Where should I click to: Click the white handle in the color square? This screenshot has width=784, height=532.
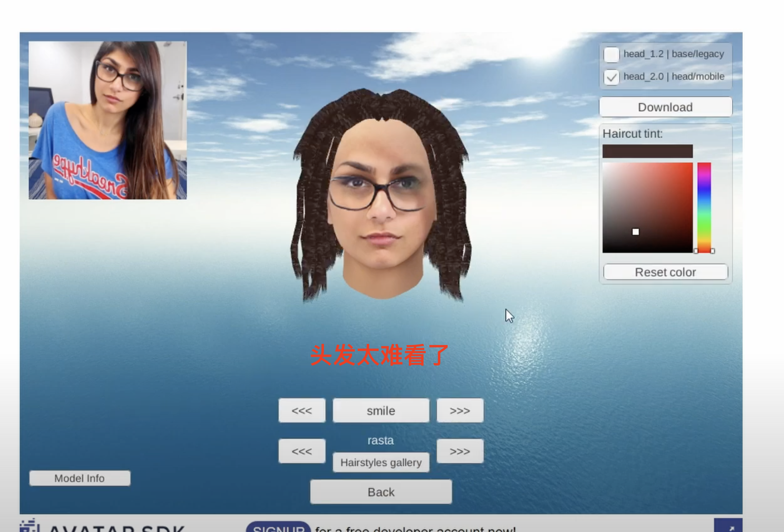coord(635,232)
